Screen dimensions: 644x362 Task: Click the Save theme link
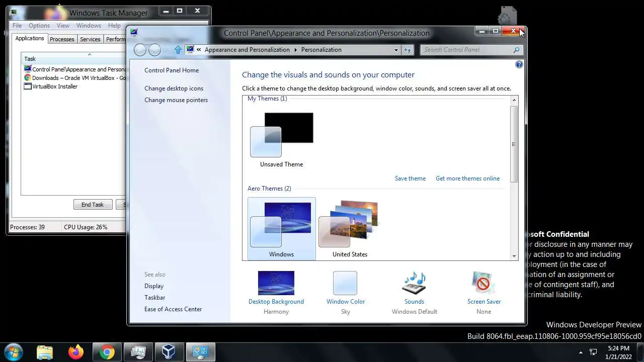410,178
